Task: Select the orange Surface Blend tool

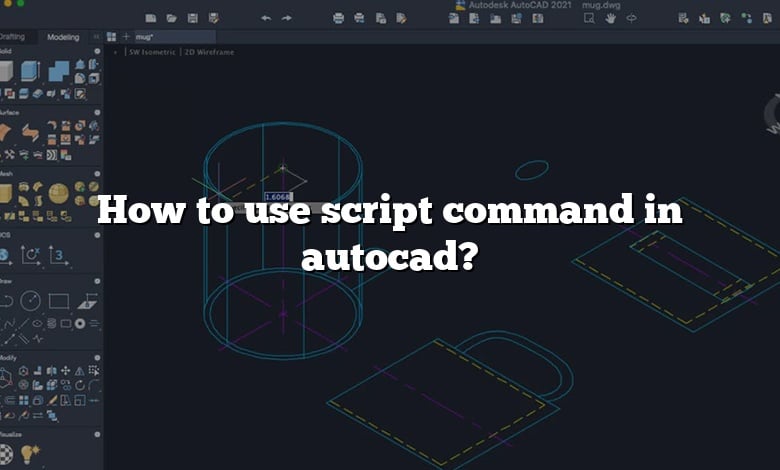Action: tap(30, 133)
